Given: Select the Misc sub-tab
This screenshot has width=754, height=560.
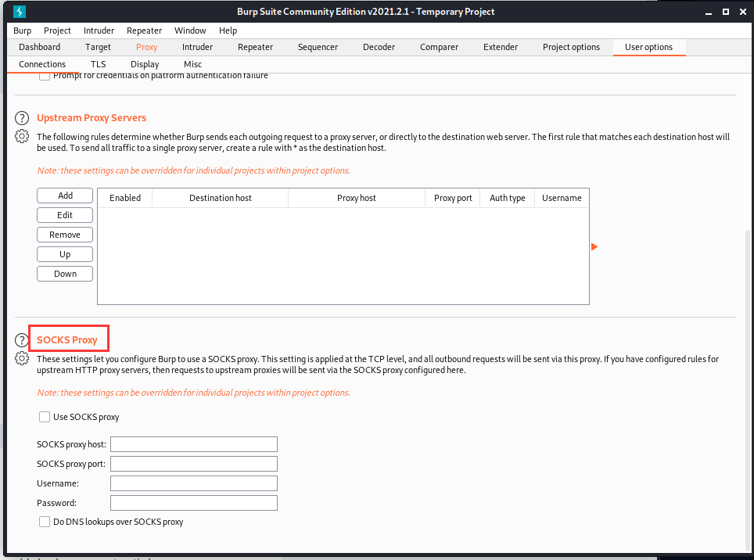Looking at the screenshot, I should coord(193,64).
